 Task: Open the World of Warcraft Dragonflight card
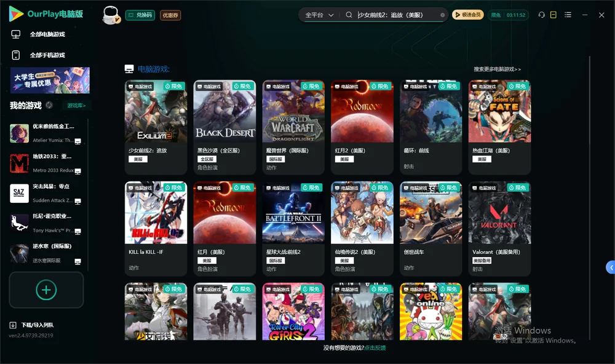point(293,127)
